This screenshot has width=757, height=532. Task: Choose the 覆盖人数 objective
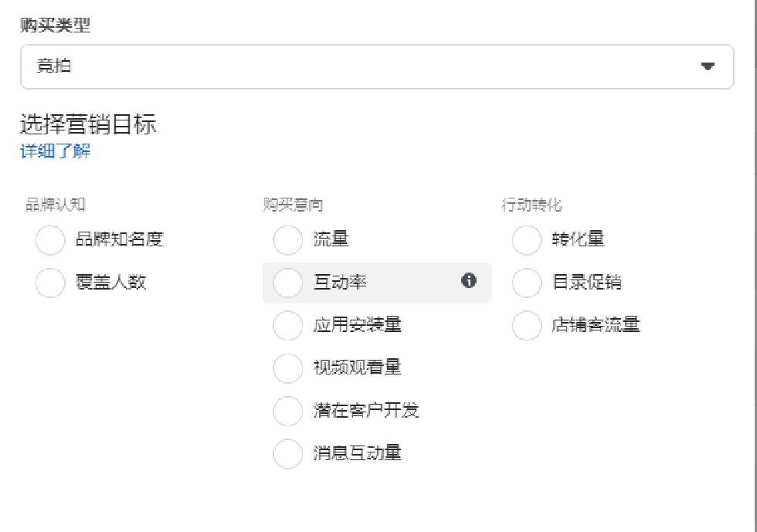[x=50, y=283]
